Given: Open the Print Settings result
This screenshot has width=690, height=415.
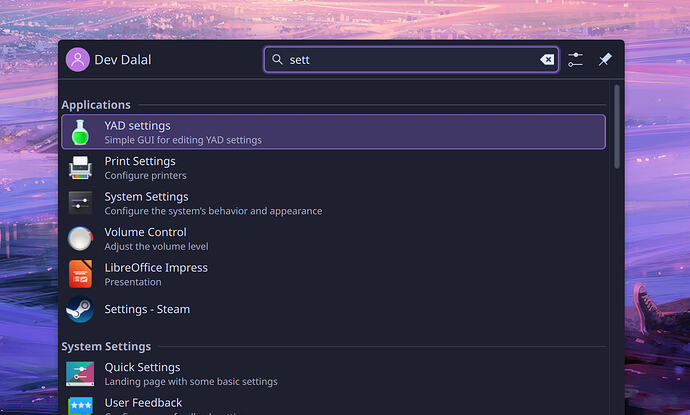Looking at the screenshot, I should tap(140, 167).
